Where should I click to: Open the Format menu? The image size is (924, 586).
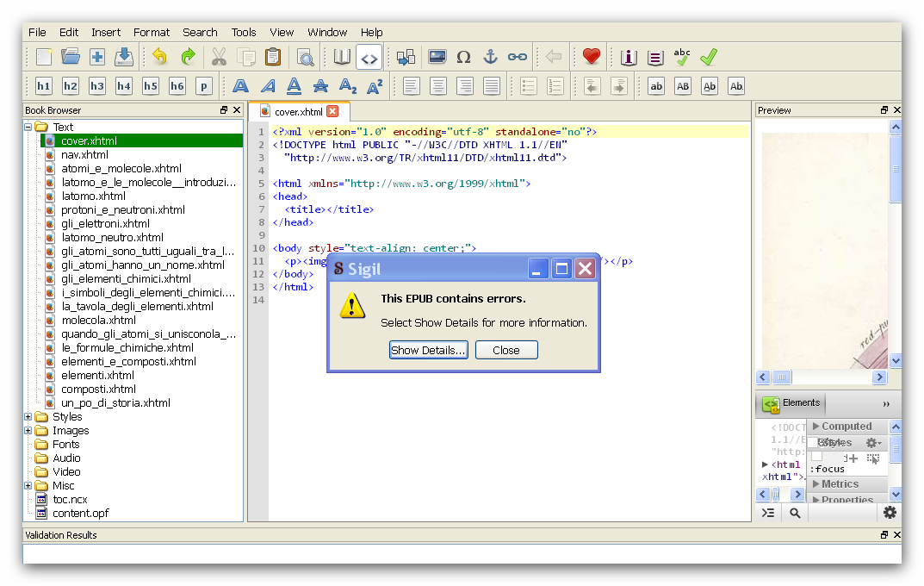click(x=152, y=33)
